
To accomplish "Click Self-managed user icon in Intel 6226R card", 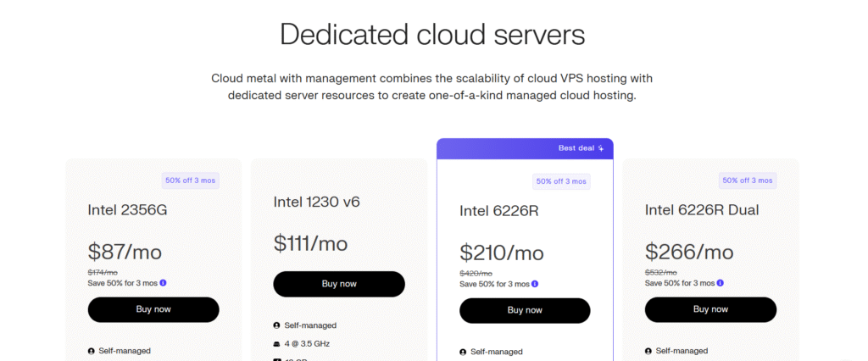I will (463, 352).
